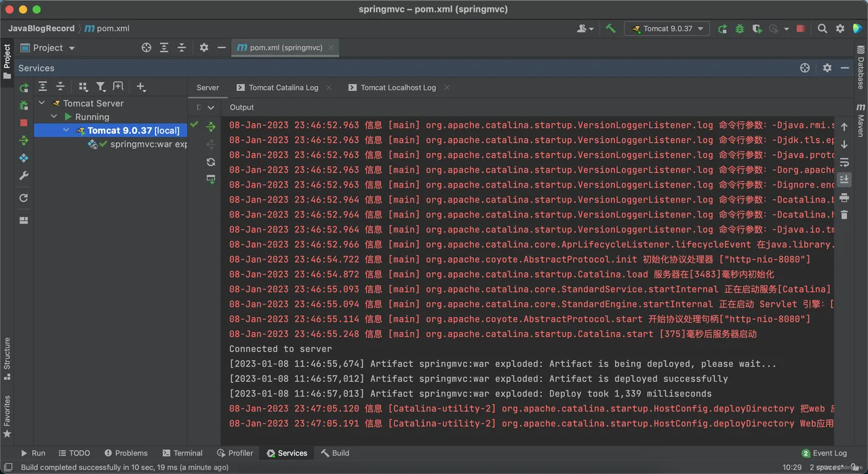Click the Run with Coverage icon in top toolbar
The height and width of the screenshot is (474, 868).
point(756,29)
